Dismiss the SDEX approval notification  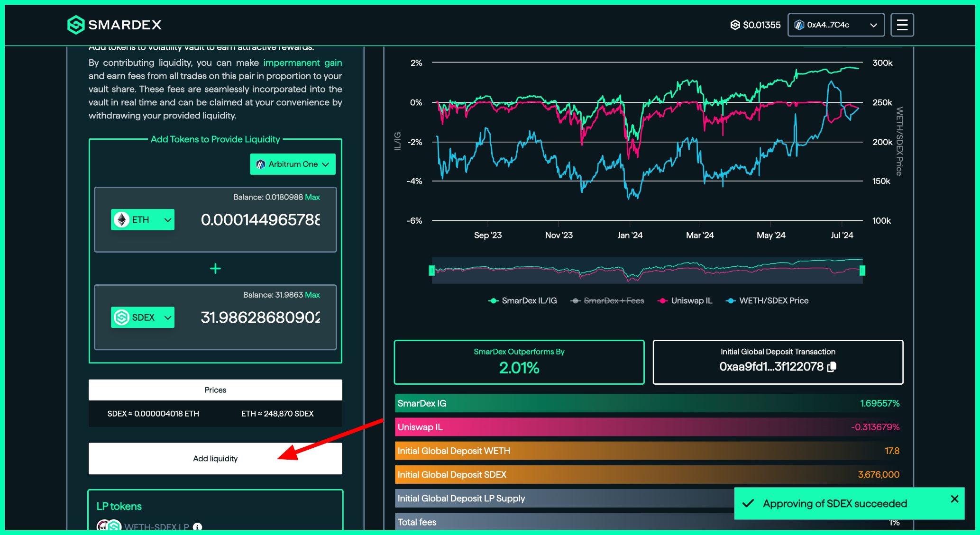point(954,499)
